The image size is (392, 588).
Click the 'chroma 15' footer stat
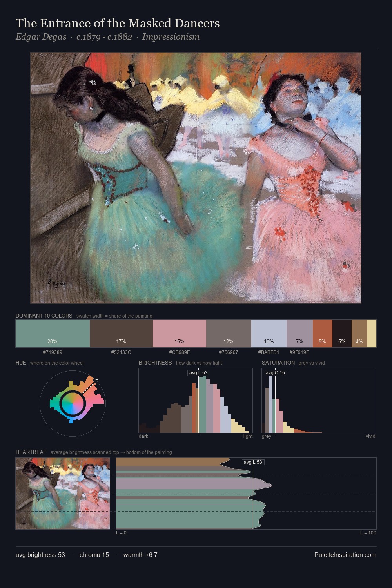(x=94, y=555)
